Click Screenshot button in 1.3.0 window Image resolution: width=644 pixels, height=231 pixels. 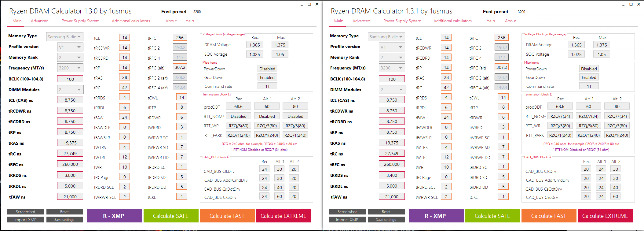pos(26,212)
